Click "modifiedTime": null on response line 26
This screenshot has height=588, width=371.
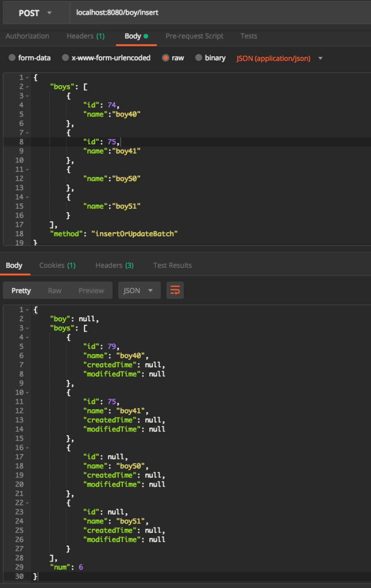[124, 540]
